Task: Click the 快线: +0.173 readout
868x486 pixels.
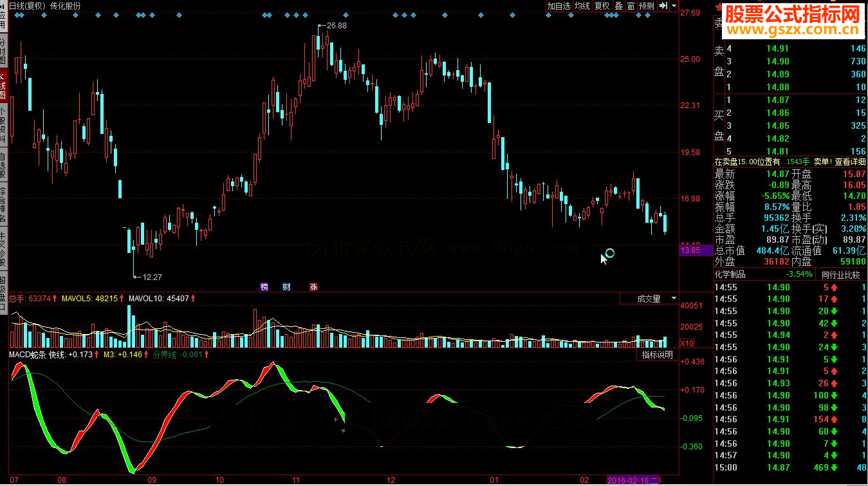Action: pos(72,355)
